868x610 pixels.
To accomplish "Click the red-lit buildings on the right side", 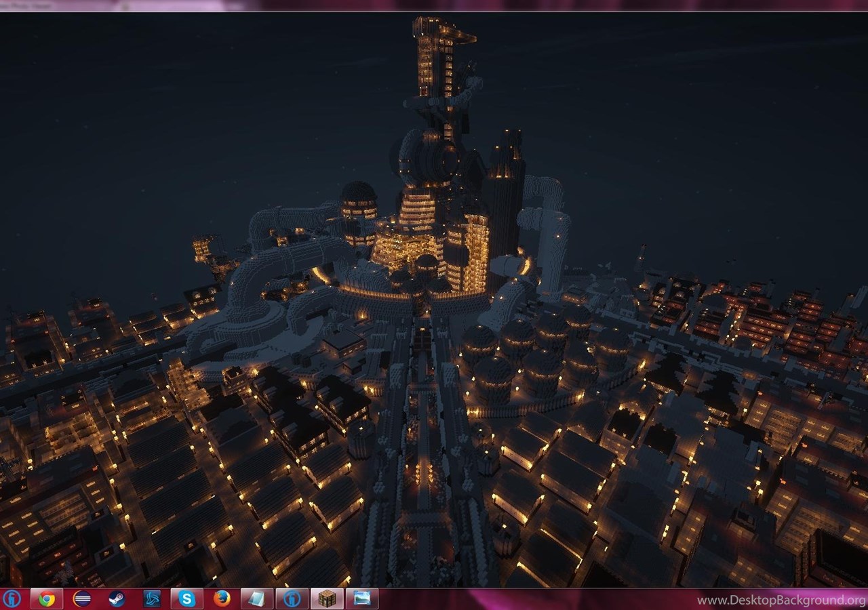I will [766, 319].
